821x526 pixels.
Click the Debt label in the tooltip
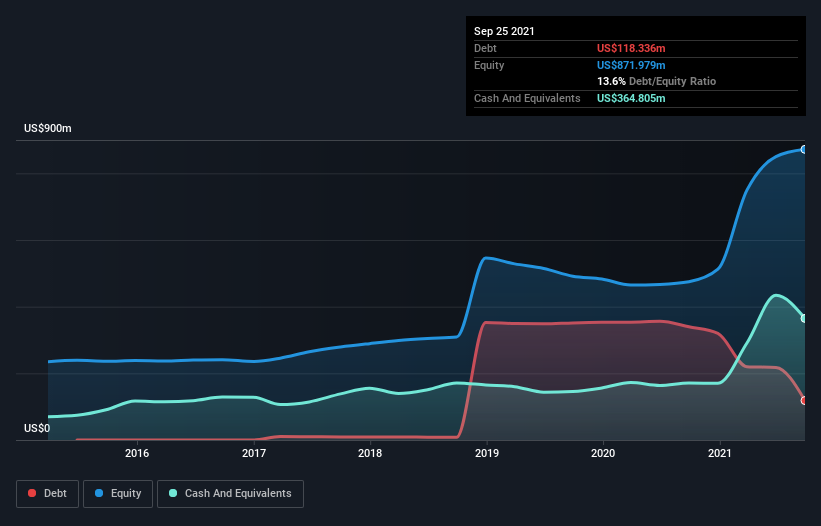(x=485, y=48)
